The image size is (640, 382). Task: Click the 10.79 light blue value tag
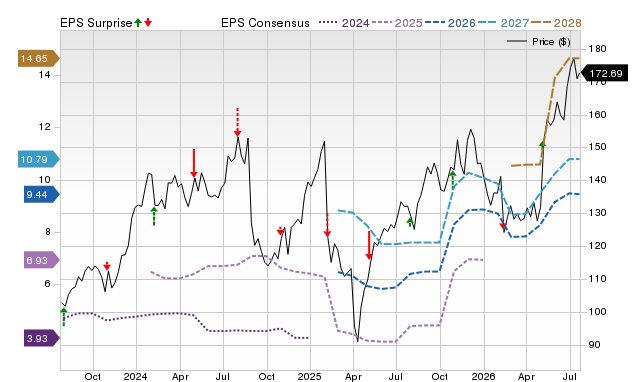click(38, 159)
